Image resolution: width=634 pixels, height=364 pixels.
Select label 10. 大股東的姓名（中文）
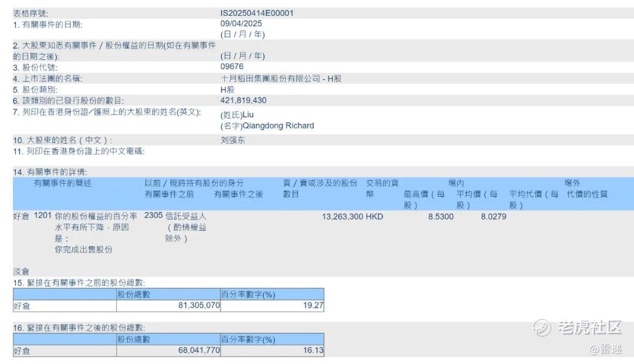pos(62,140)
